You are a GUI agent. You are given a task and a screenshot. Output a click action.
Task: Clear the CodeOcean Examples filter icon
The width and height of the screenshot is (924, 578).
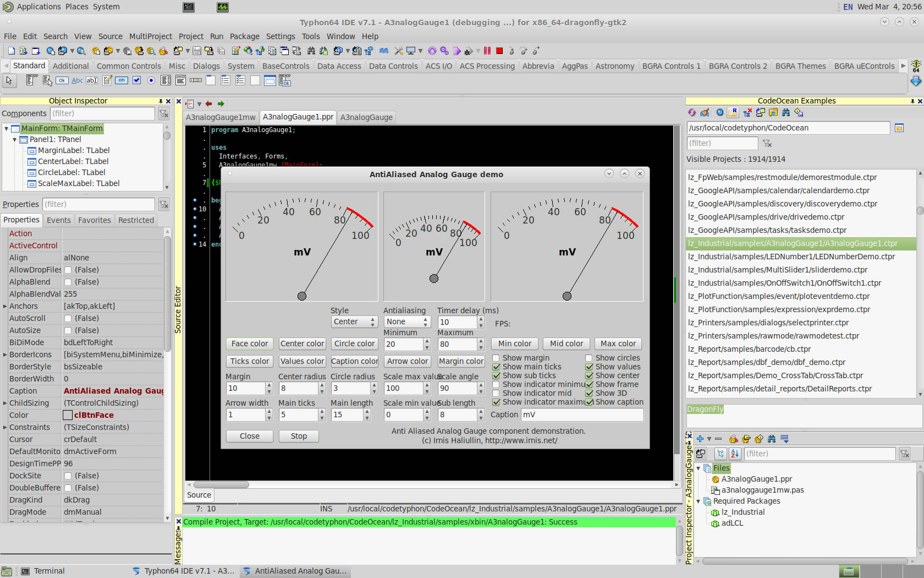(x=767, y=143)
